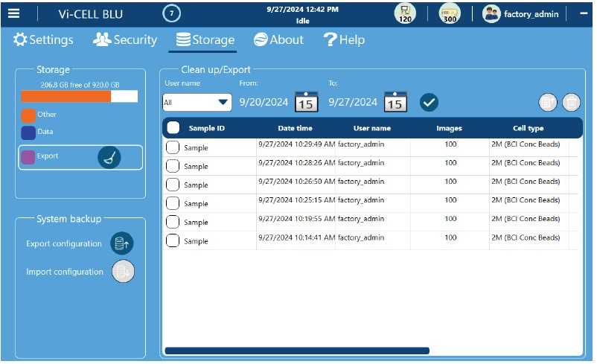Image resolution: width=597 pixels, height=364 pixels.
Task: Open the 120 reagent pack status icon
Action: tap(405, 13)
